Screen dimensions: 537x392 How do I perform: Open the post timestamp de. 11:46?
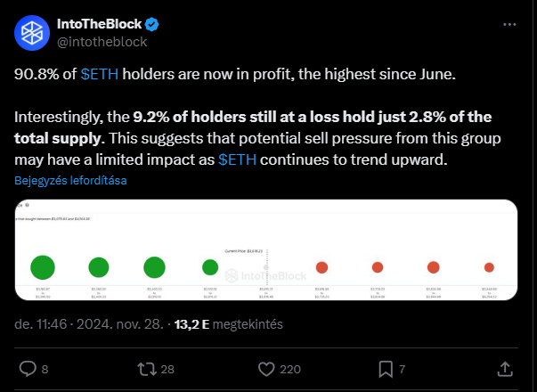[x=40, y=324]
